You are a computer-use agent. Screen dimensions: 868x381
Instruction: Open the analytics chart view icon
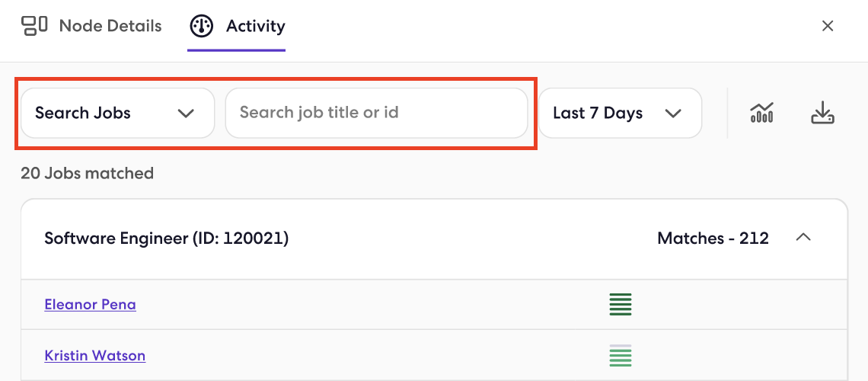pyautogui.click(x=761, y=113)
